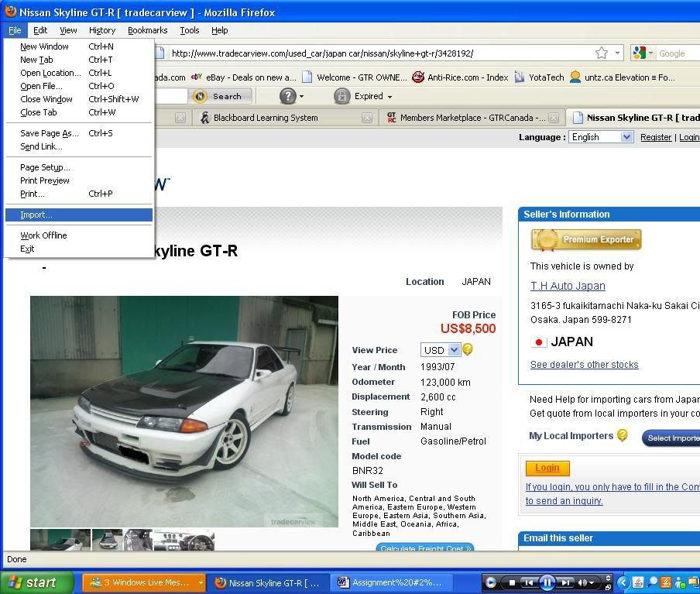Click the My Local Importers help icon
Image resolution: width=700 pixels, height=594 pixels.
click(x=623, y=435)
